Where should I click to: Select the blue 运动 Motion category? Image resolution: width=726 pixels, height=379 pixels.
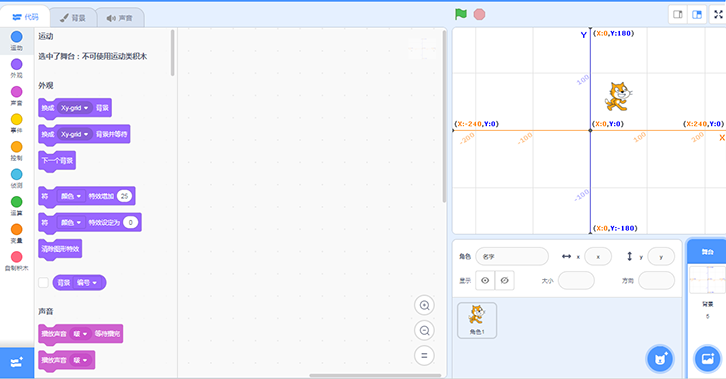click(x=17, y=40)
